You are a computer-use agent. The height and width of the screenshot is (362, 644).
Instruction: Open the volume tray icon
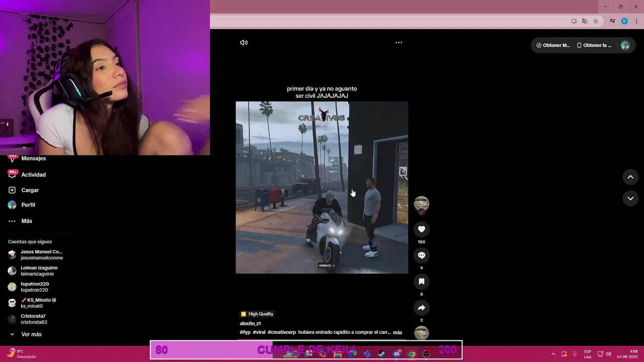608,354
